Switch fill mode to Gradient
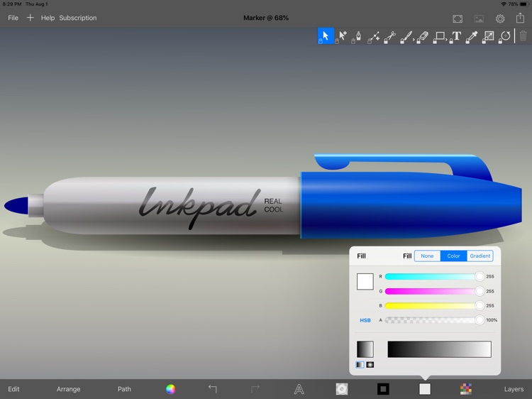Image resolution: width=532 pixels, height=399 pixels. (x=480, y=256)
